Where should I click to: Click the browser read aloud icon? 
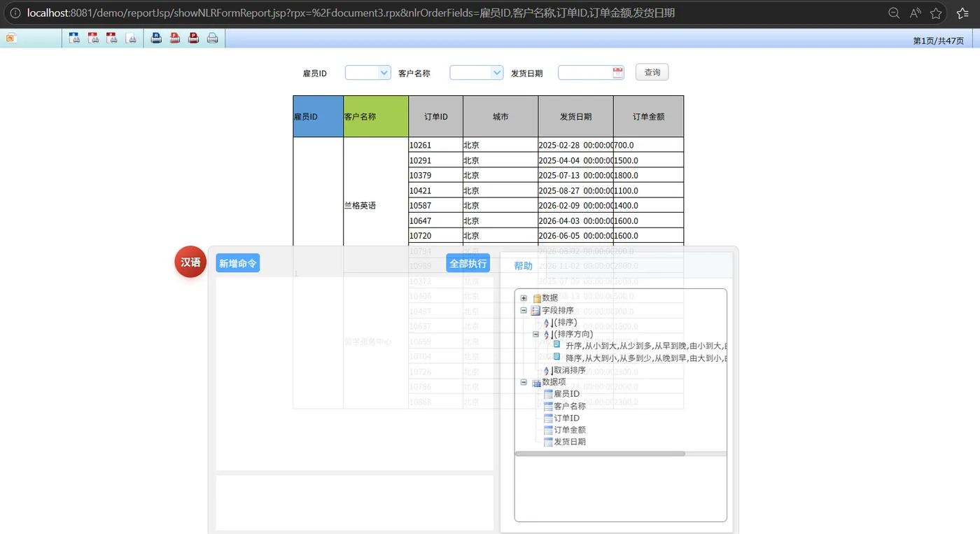915,13
